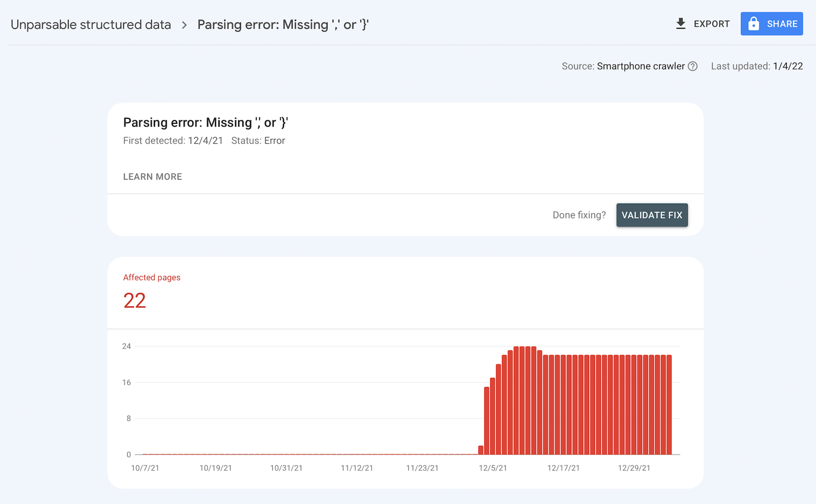Click the EXPORT text label

click(711, 24)
